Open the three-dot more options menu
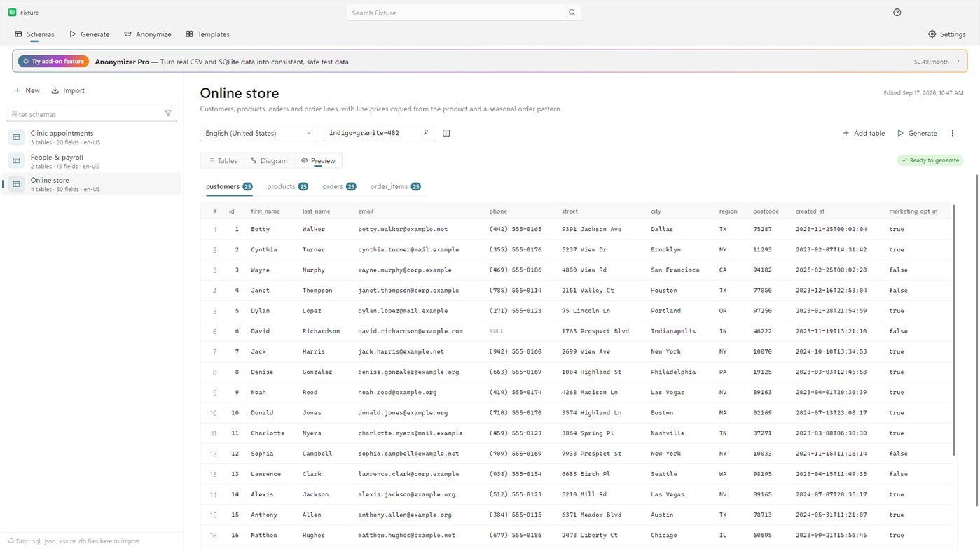The image size is (980, 551). click(x=953, y=133)
